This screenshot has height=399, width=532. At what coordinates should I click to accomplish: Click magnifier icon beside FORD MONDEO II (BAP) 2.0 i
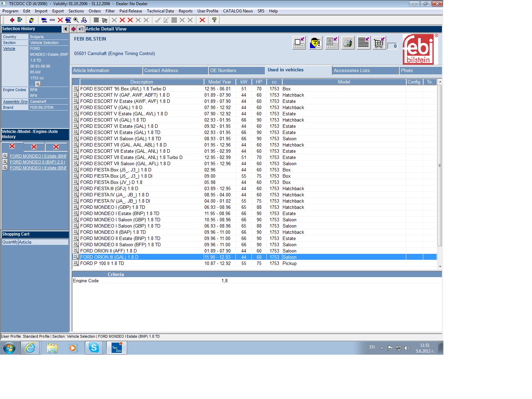(x=5, y=162)
